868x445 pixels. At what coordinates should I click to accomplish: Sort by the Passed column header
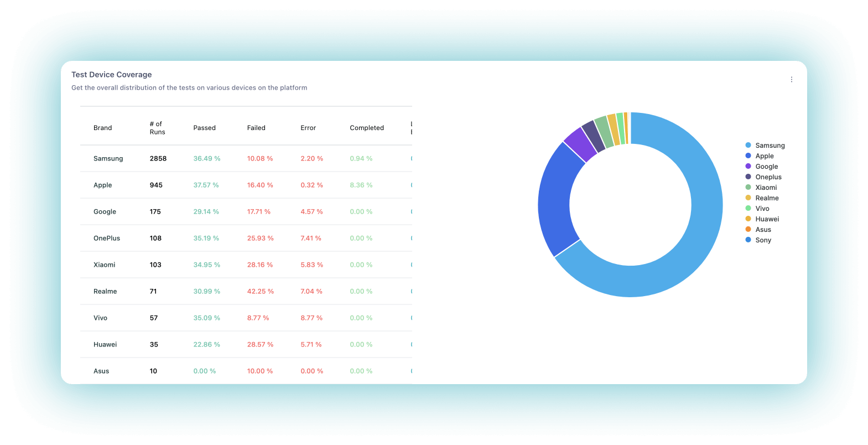click(204, 128)
